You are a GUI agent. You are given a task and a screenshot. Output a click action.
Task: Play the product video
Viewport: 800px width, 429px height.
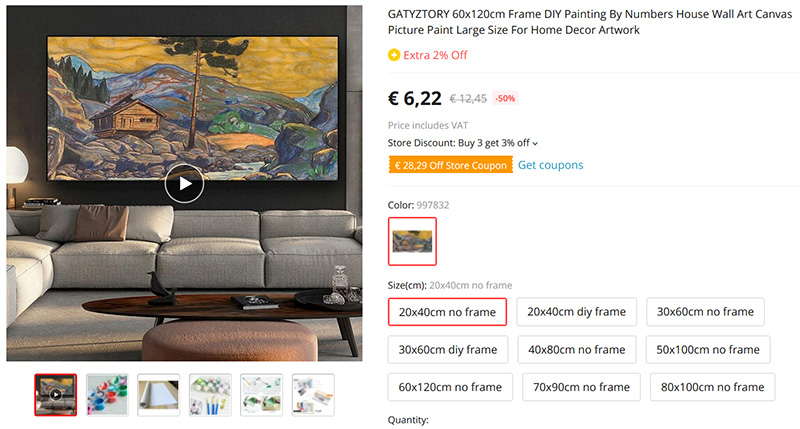click(x=184, y=184)
